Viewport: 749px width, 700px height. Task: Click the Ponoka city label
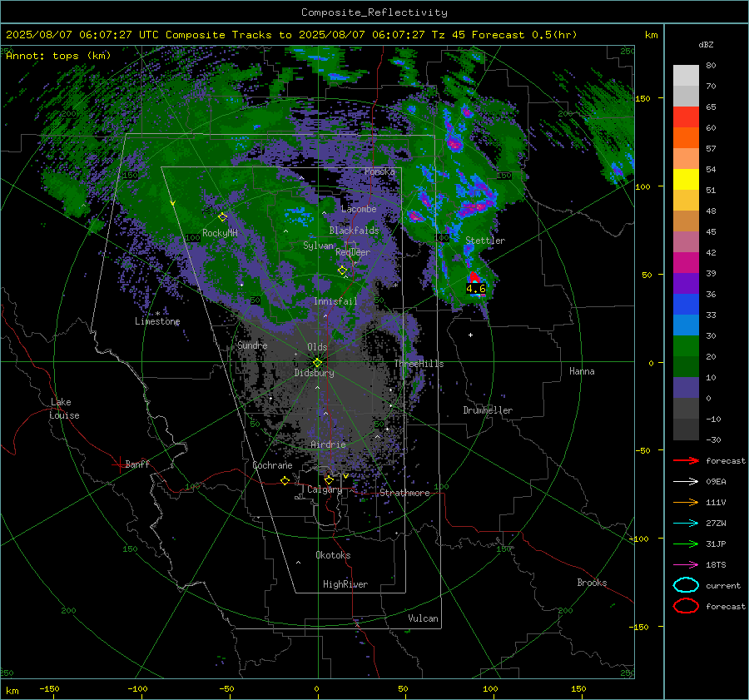tap(379, 171)
